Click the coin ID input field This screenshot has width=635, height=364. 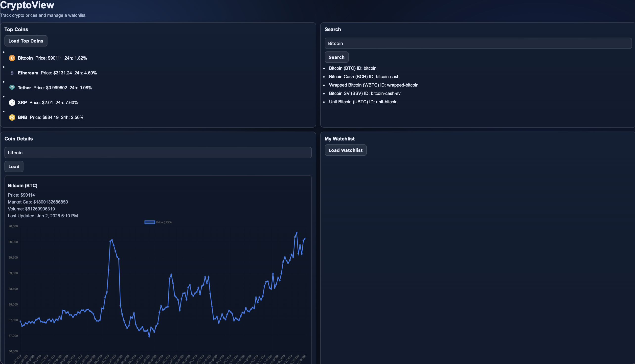click(x=158, y=153)
